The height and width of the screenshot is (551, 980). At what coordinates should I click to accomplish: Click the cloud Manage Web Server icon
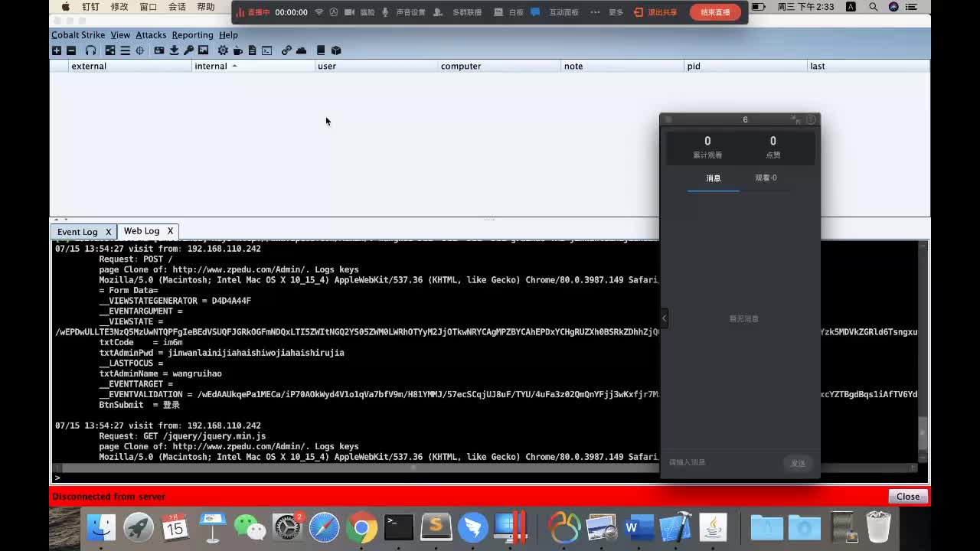point(301,51)
